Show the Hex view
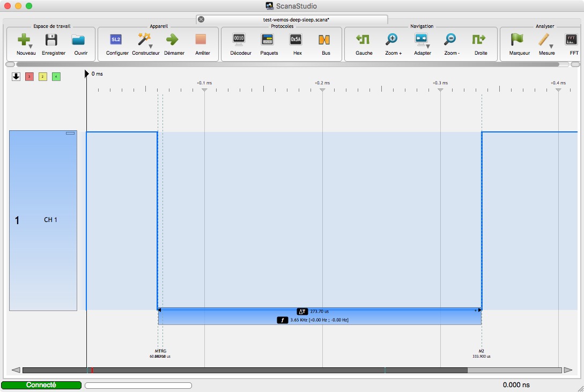The height and width of the screenshot is (392, 584). [x=296, y=40]
